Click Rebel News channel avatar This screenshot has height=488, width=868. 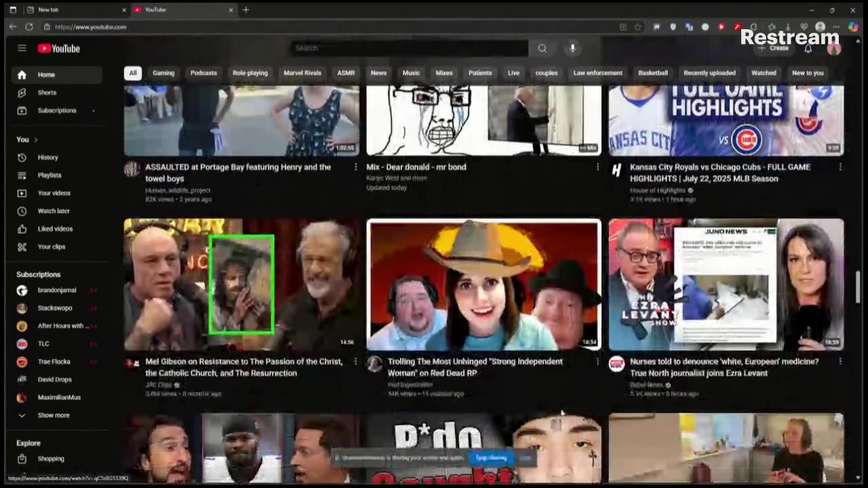[x=616, y=364]
